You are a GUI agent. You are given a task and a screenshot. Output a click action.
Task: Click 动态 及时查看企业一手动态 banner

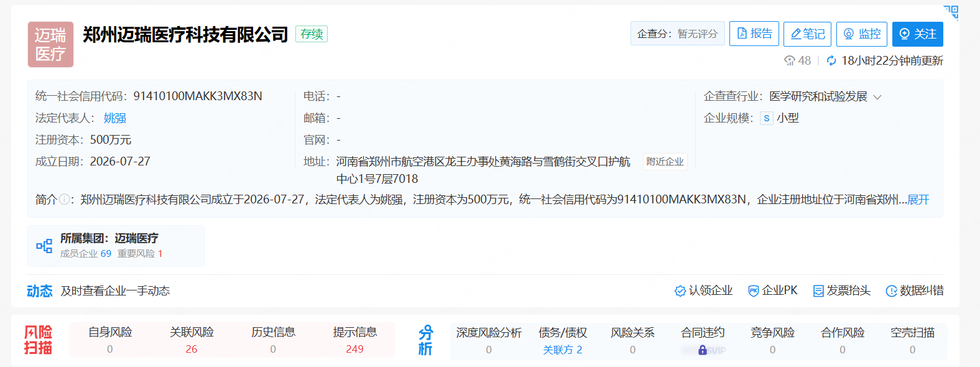(98, 290)
